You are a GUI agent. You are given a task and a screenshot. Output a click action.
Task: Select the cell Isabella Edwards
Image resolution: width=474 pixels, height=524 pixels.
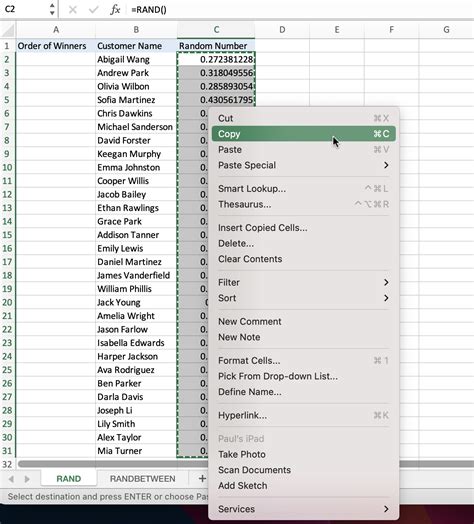(136, 343)
